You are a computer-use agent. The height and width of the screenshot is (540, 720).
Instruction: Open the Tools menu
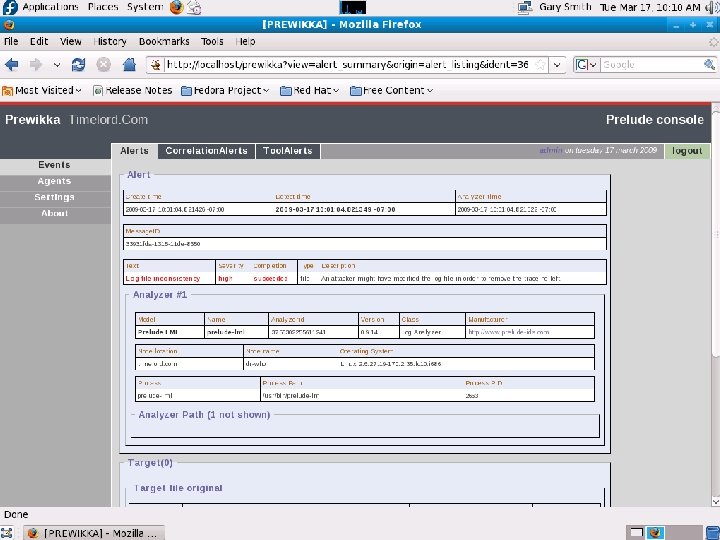click(x=212, y=41)
